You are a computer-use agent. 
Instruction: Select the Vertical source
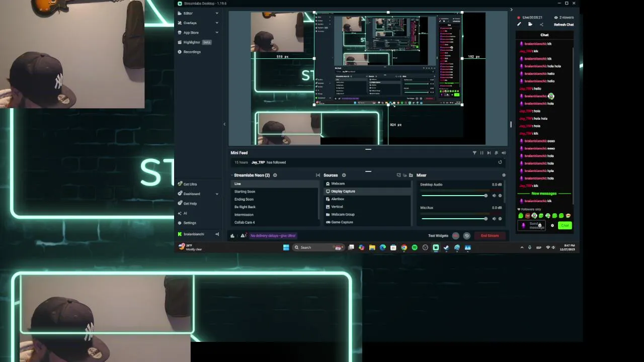click(367, 207)
